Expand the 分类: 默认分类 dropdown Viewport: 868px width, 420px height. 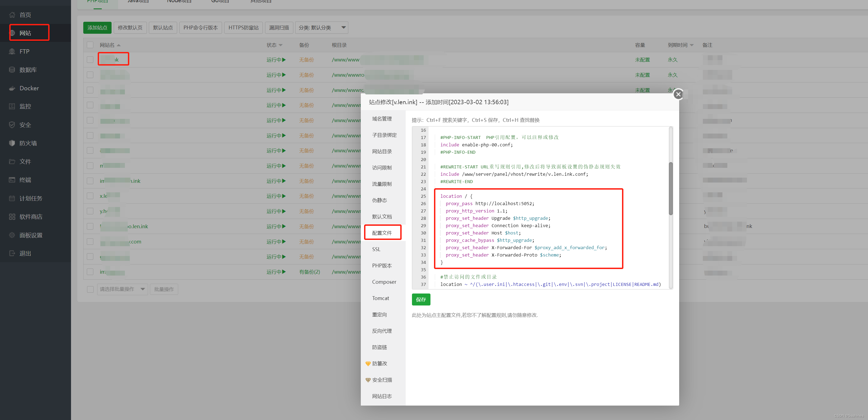[x=321, y=28]
